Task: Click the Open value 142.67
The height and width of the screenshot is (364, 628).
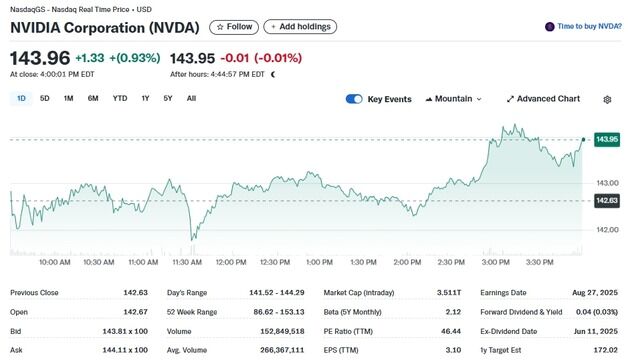Action: (x=135, y=312)
